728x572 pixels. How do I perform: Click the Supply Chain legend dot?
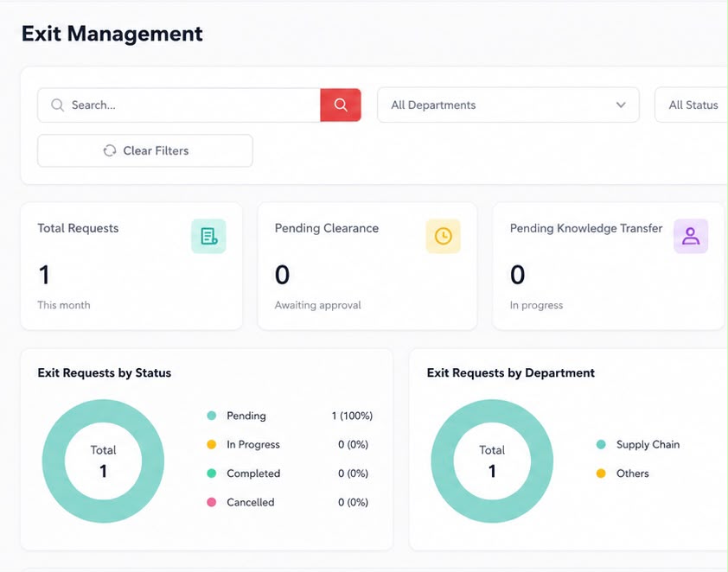(601, 444)
